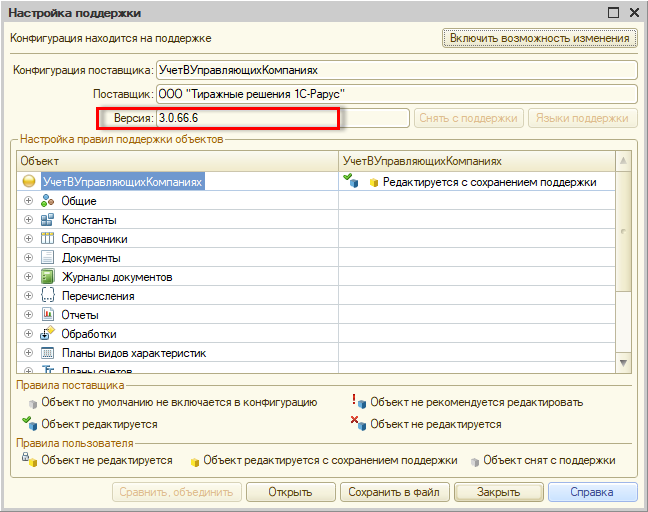Select the Отчеты row text
This screenshot has width=648, height=512.
(x=80, y=315)
